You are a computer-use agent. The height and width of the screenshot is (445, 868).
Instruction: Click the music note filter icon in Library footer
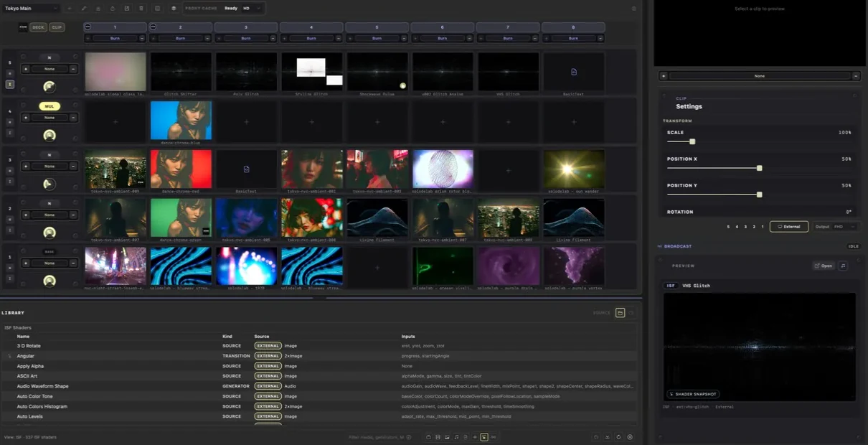[456, 437]
